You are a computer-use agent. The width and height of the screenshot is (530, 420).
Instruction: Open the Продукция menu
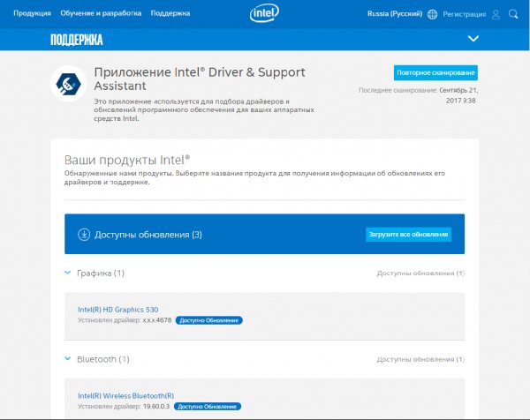[x=32, y=13]
